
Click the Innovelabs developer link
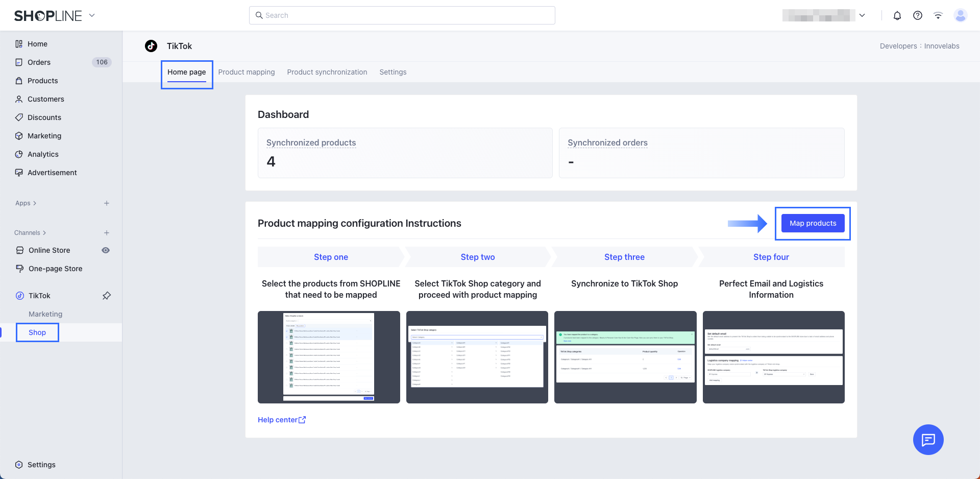[x=942, y=46]
